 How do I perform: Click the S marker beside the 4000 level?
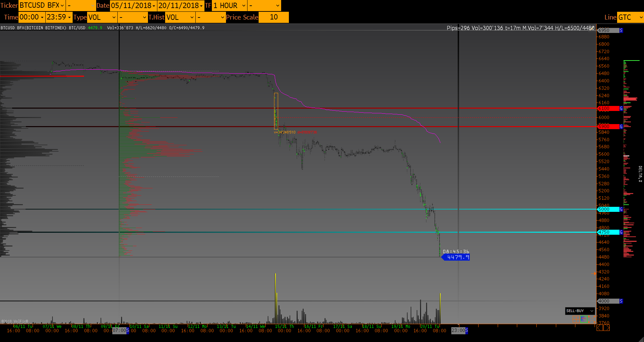pyautogui.click(x=621, y=301)
